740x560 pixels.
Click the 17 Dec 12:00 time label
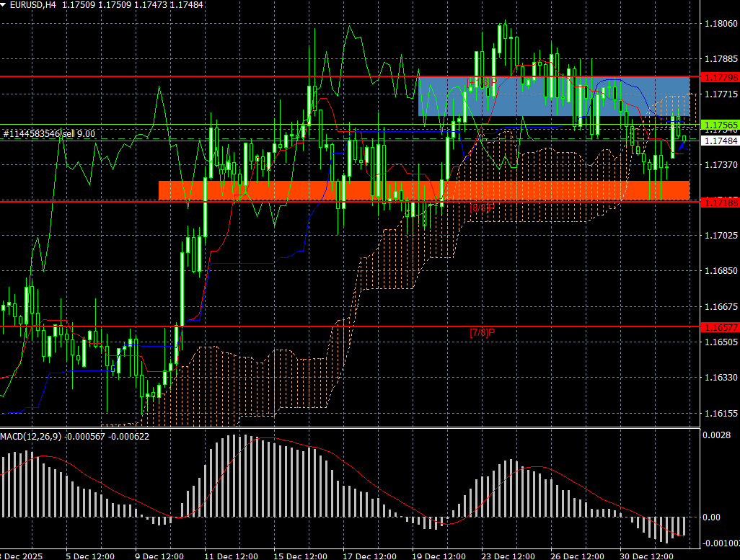[x=369, y=556]
